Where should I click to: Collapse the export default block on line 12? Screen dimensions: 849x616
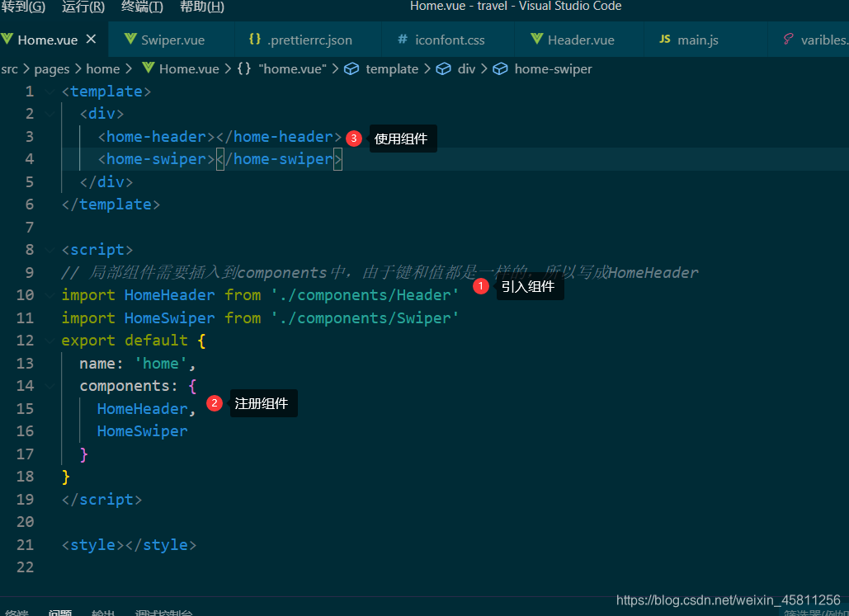coord(50,341)
